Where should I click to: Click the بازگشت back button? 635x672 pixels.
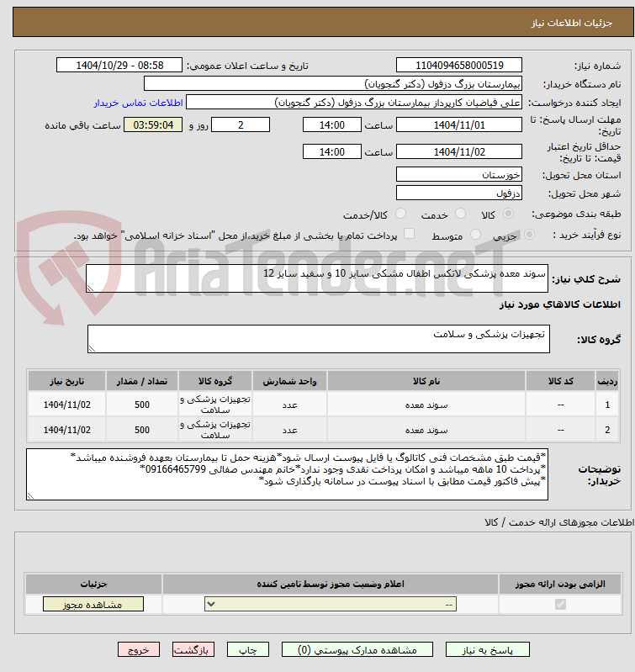[x=193, y=649]
